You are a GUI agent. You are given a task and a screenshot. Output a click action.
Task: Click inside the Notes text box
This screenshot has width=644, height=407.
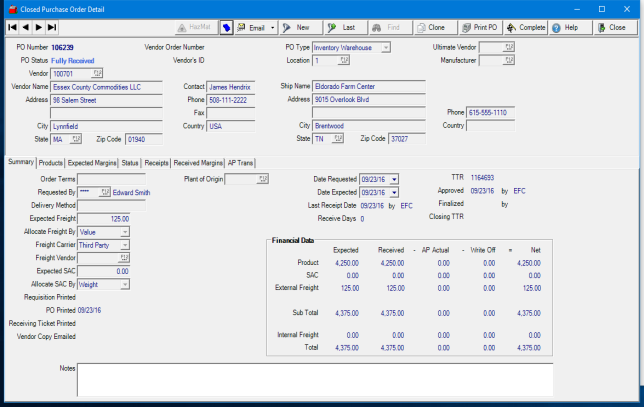(x=314, y=379)
